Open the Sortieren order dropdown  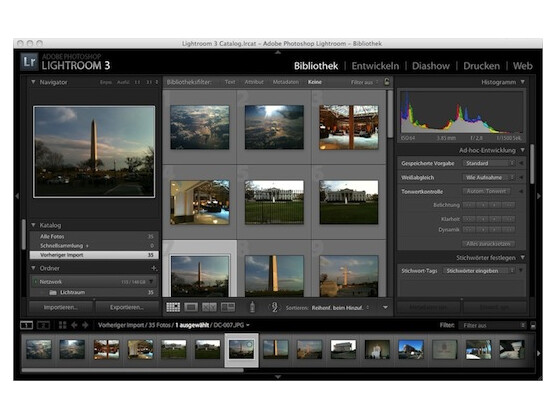[x=341, y=308]
